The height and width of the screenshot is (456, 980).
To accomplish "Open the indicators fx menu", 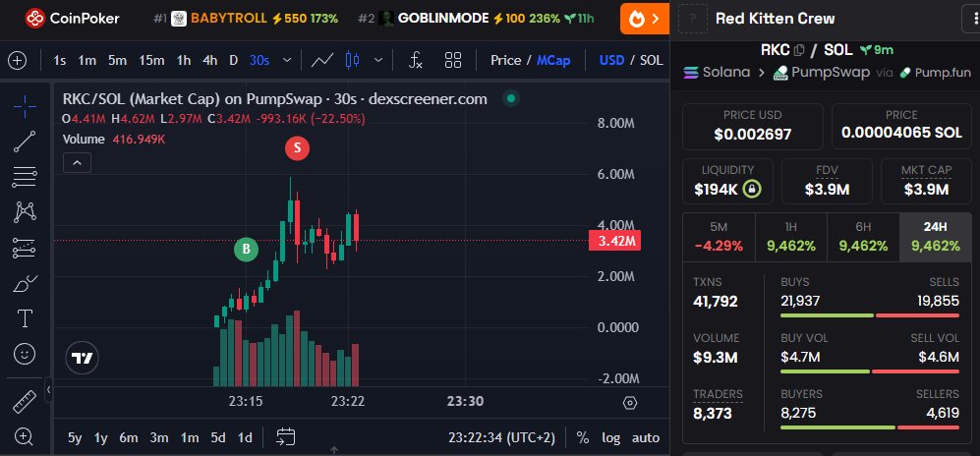I will tap(416, 61).
